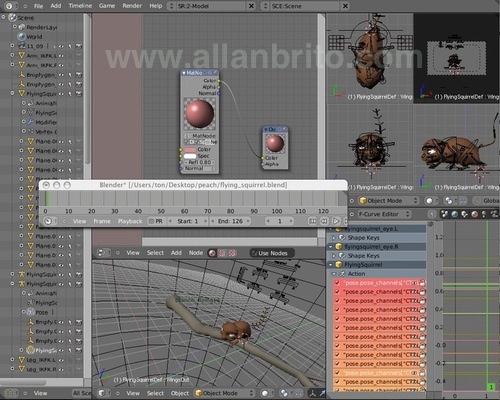Click the World globe icon in outliner

click(x=22, y=37)
